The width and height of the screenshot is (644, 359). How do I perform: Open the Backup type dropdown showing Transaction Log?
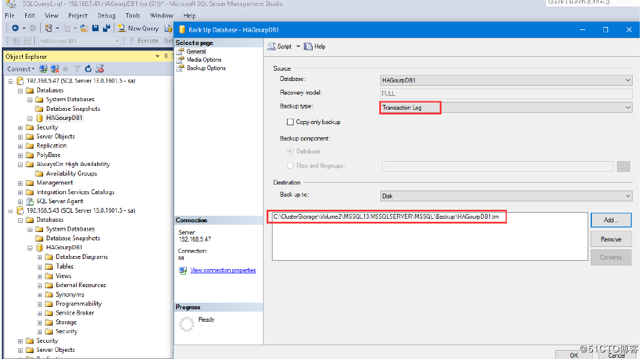click(x=506, y=108)
